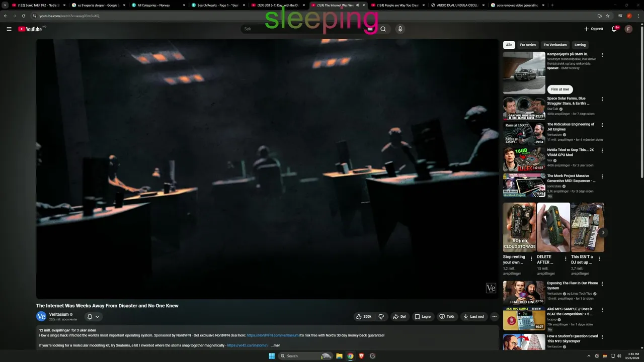Dislike the video with thumbs down
The height and width of the screenshot is (362, 644).
click(x=381, y=317)
